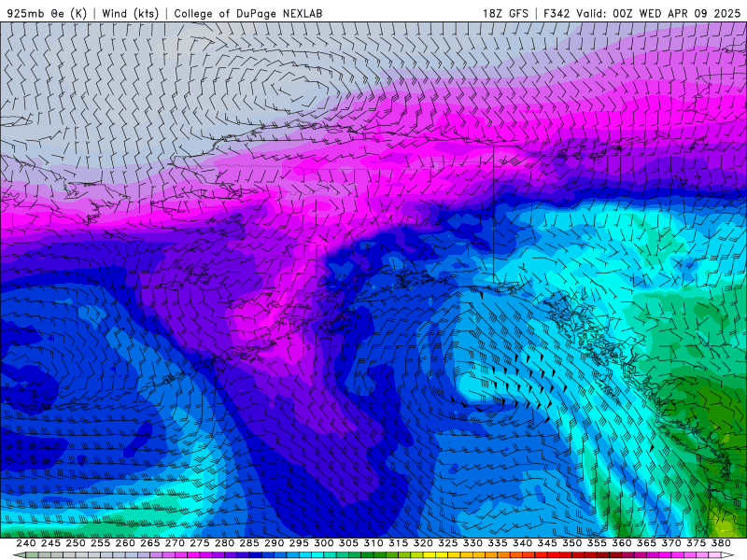Image resolution: width=747 pixels, height=560 pixels.
Task: Click the 320 value on the color scale
Action: pos(423,543)
